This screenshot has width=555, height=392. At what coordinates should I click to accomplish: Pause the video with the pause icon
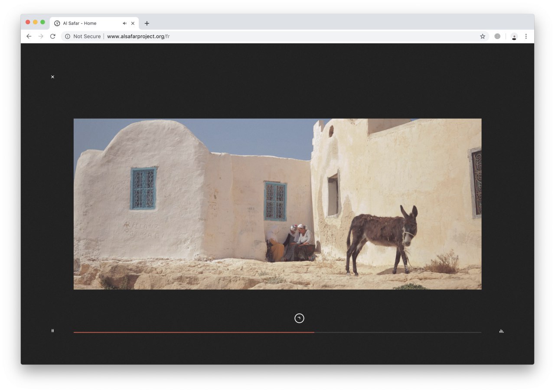pos(52,331)
